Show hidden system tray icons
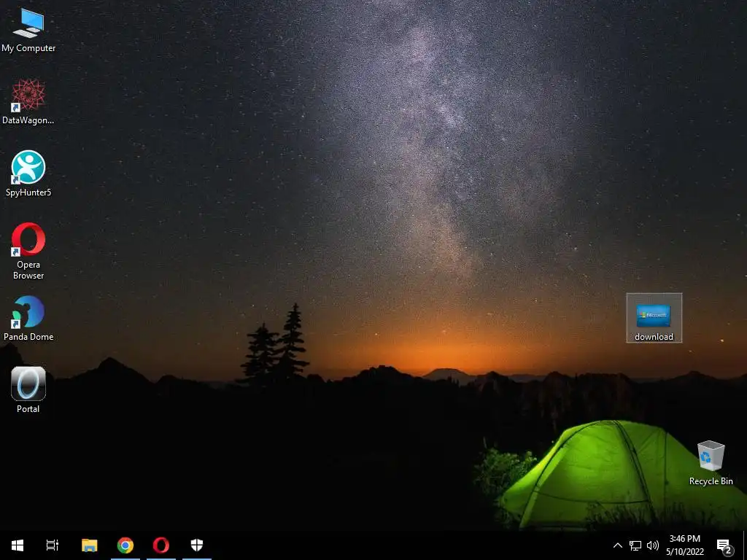 (x=617, y=545)
